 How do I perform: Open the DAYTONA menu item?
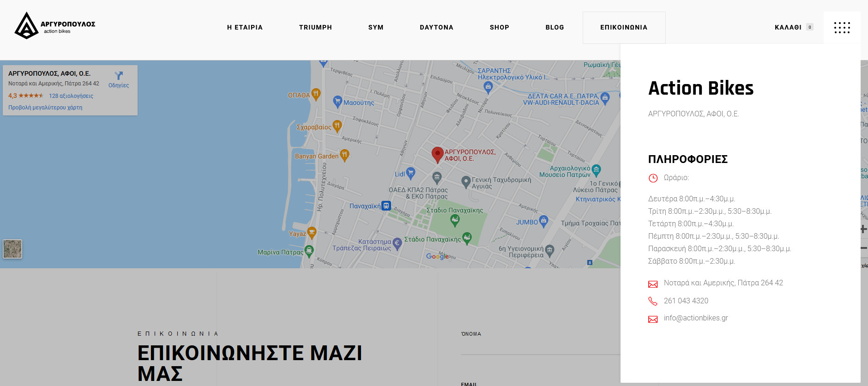437,27
